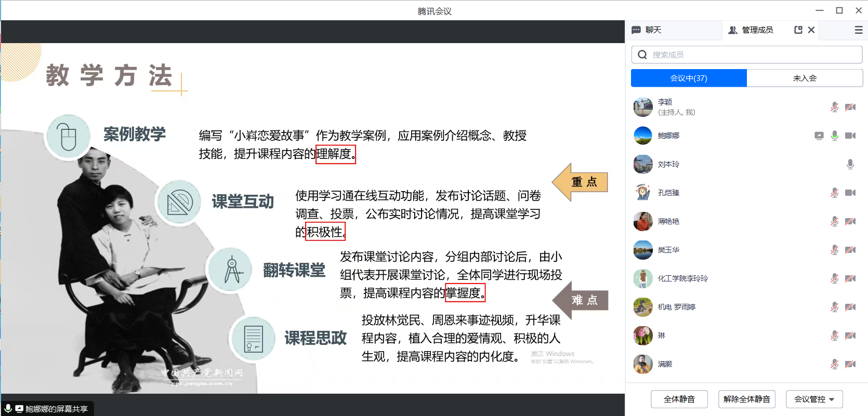
Task: Click 刘本玲's microphone icon
Action: [x=850, y=164]
